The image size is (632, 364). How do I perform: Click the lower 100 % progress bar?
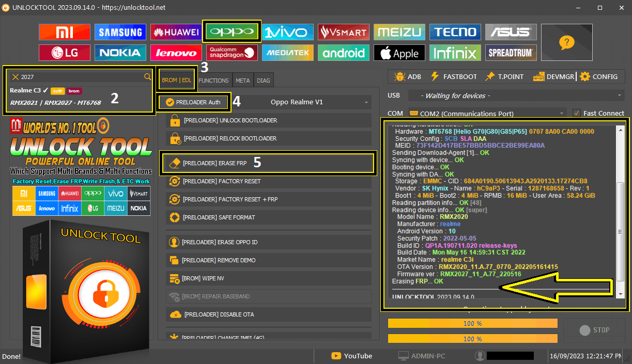[x=472, y=339]
